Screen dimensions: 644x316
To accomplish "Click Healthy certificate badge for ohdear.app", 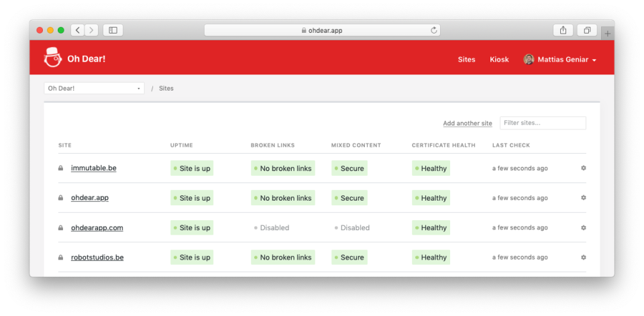I will [x=431, y=198].
